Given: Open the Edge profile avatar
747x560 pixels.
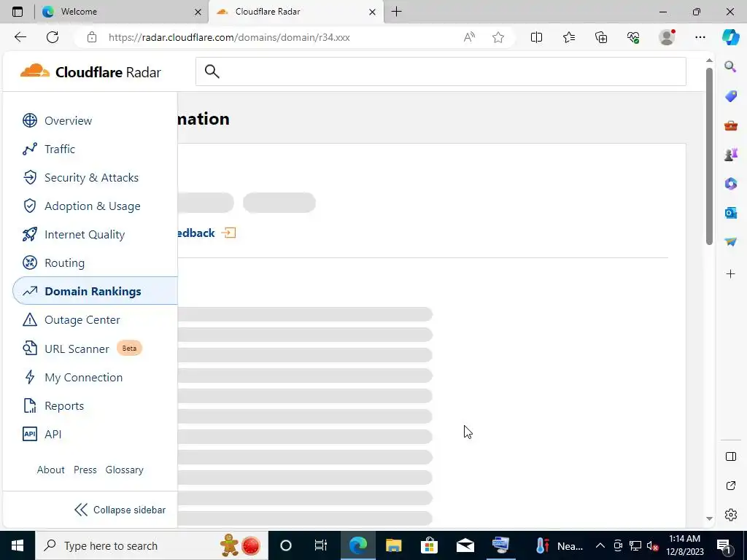Looking at the screenshot, I should pos(667,37).
